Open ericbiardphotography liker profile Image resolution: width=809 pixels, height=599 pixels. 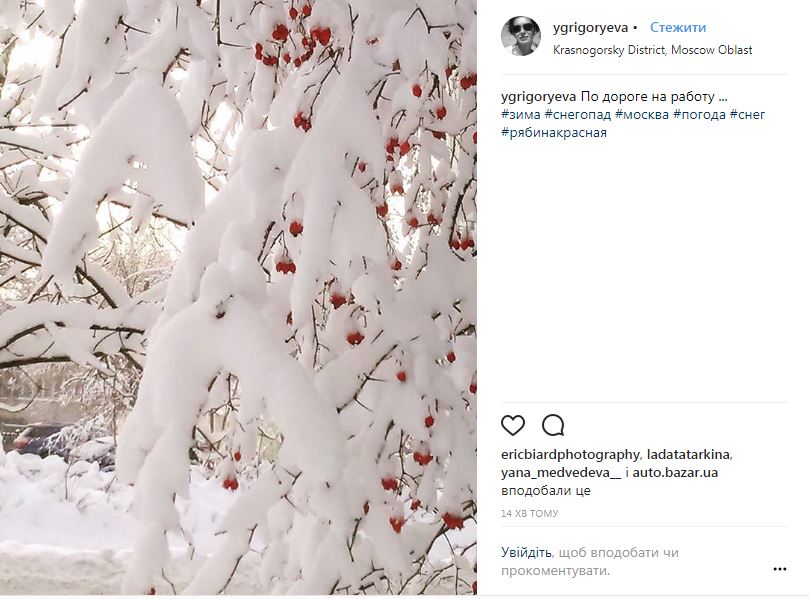pos(570,455)
